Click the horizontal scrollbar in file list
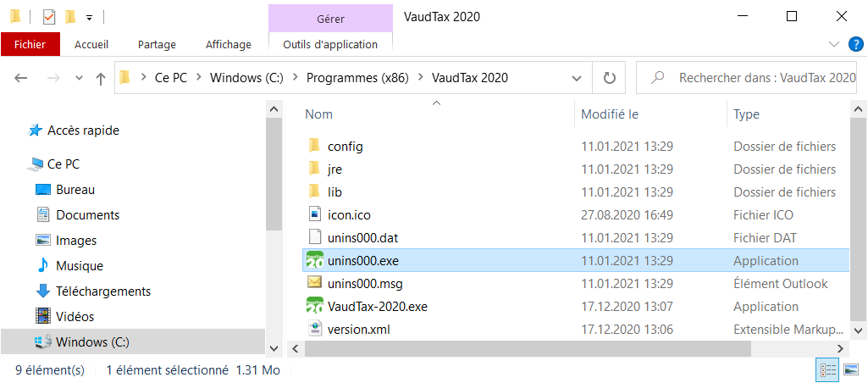Image resolution: width=868 pixels, height=383 pixels. point(528,348)
